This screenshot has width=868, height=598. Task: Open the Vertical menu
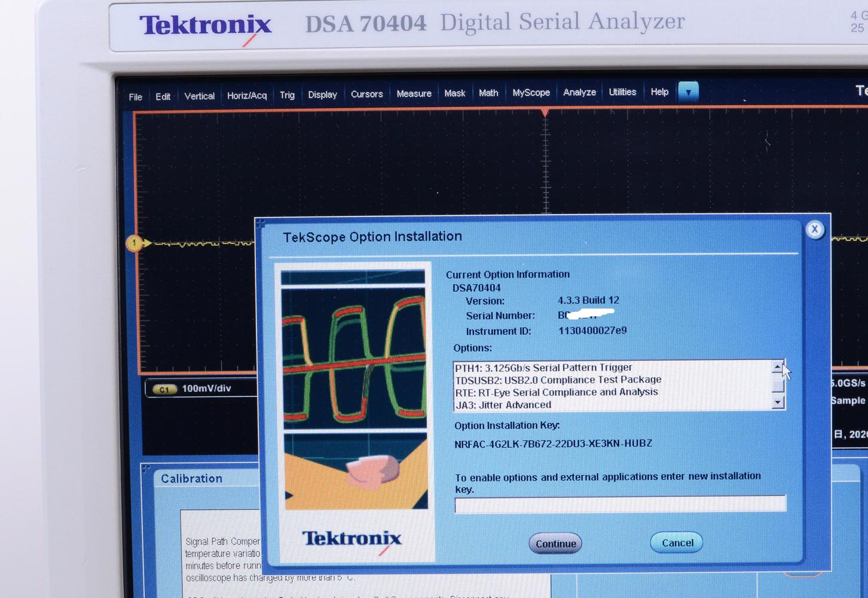point(199,96)
